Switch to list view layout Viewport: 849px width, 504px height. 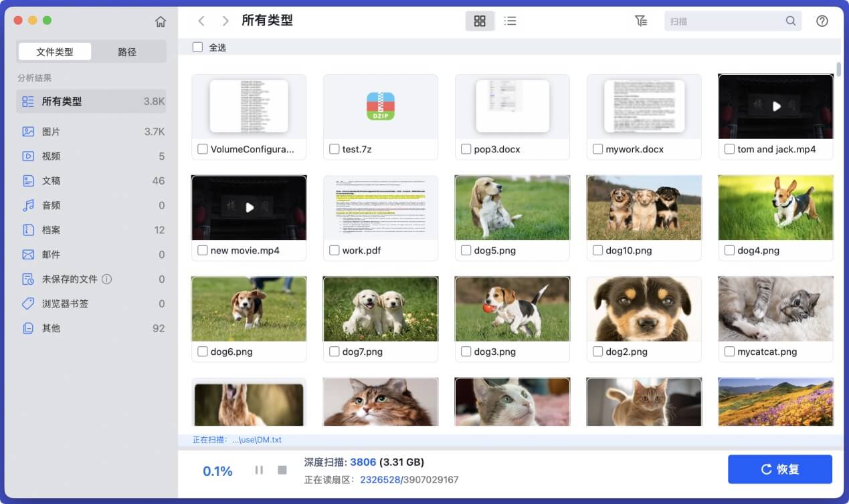click(510, 21)
